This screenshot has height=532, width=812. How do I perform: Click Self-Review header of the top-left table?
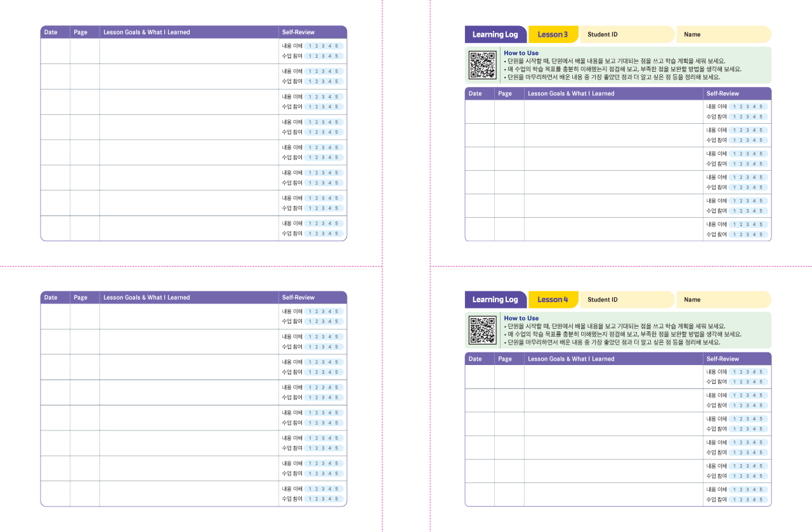click(298, 32)
